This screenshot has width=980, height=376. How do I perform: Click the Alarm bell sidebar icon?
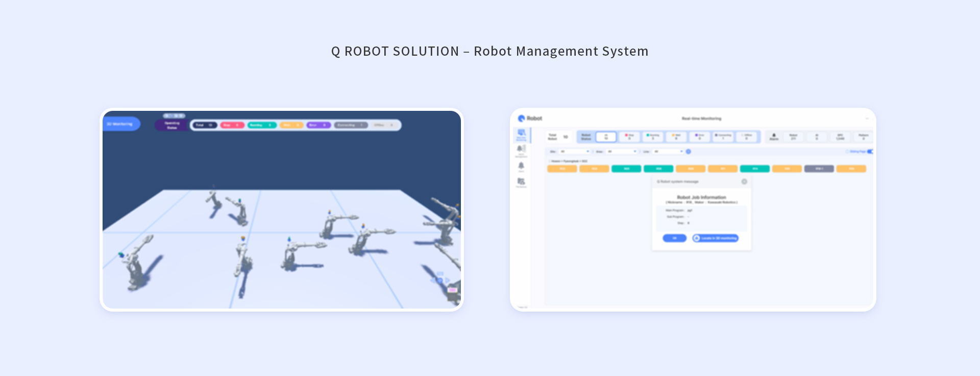[521, 167]
